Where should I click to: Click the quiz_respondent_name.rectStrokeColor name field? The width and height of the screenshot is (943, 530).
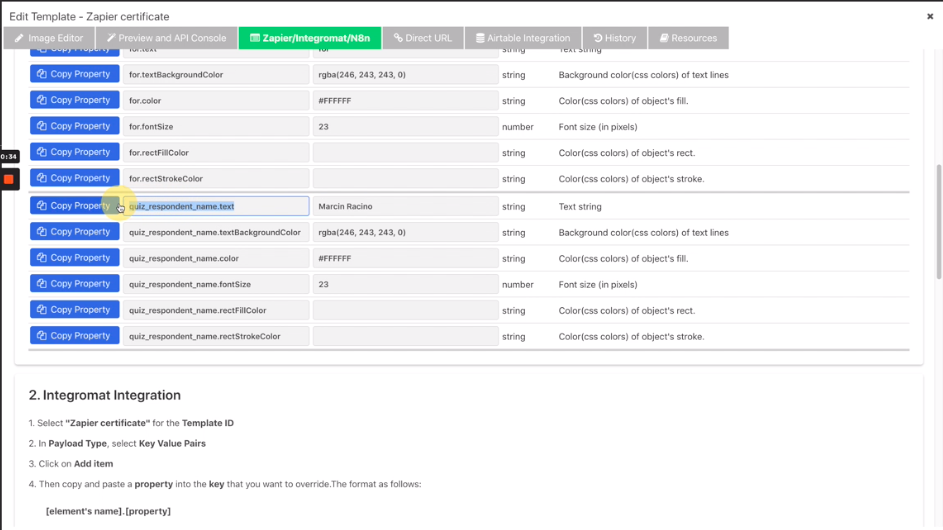(216, 336)
